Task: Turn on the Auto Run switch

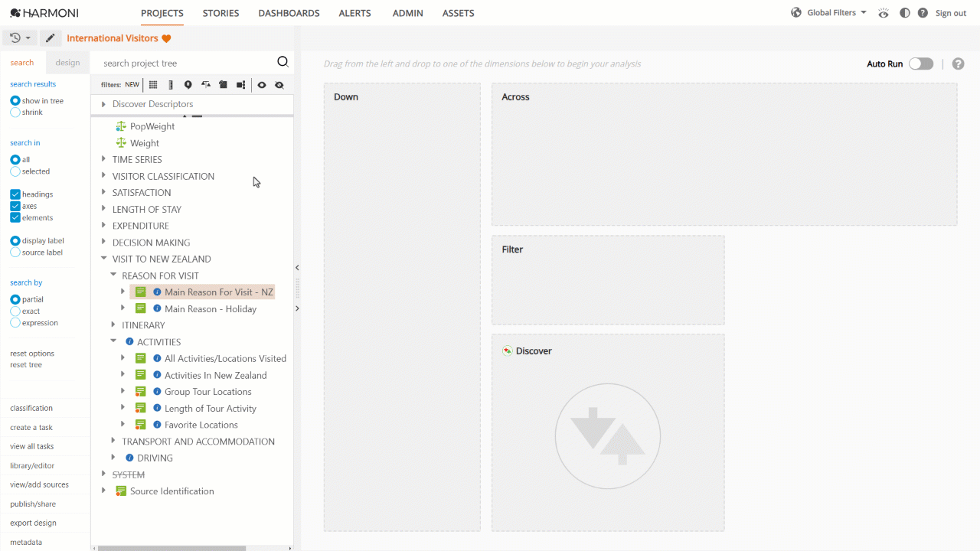Action: [921, 64]
